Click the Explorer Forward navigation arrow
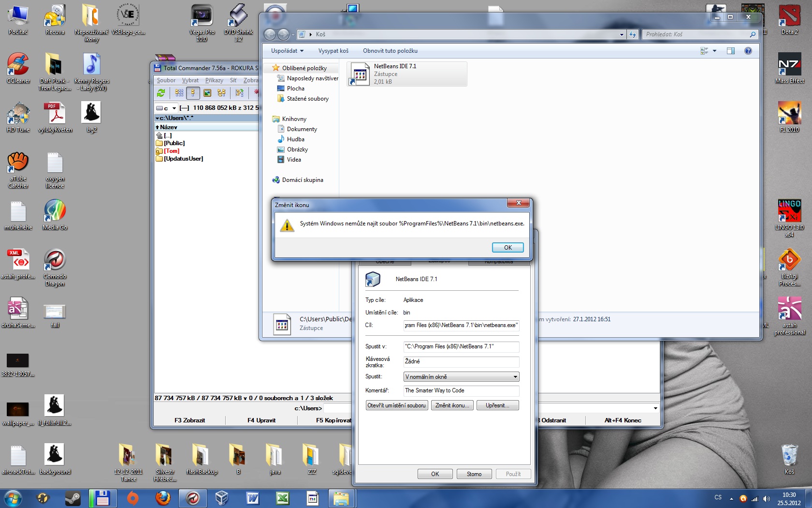The width and height of the screenshot is (812, 508). [283, 34]
